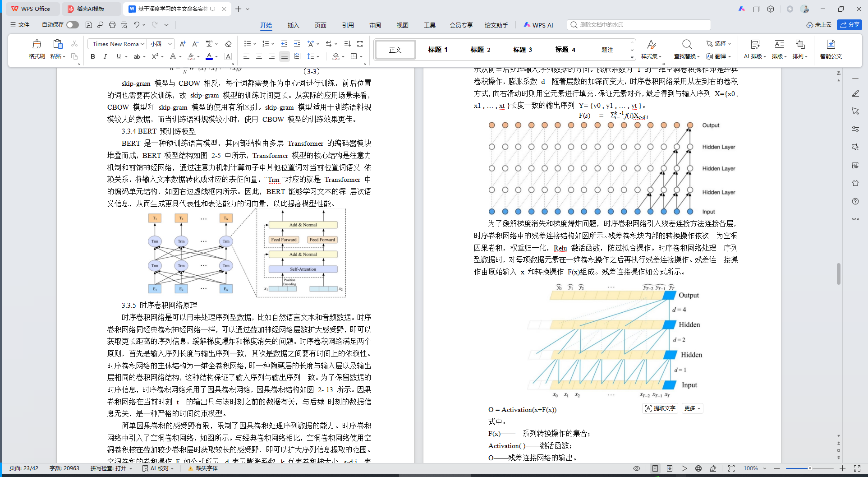868x477 pixels.
Task: Apply the 标题 1 heading style
Action: tap(437, 50)
